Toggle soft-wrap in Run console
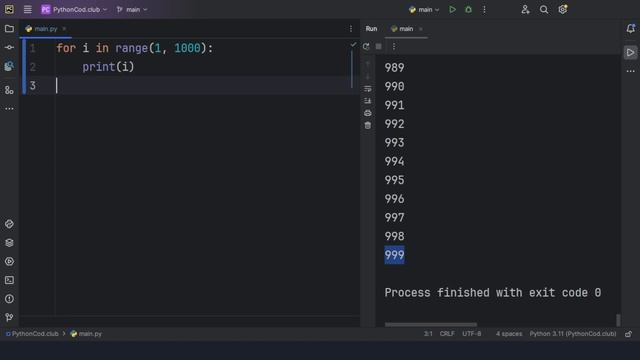The height and width of the screenshot is (360, 640). click(368, 89)
